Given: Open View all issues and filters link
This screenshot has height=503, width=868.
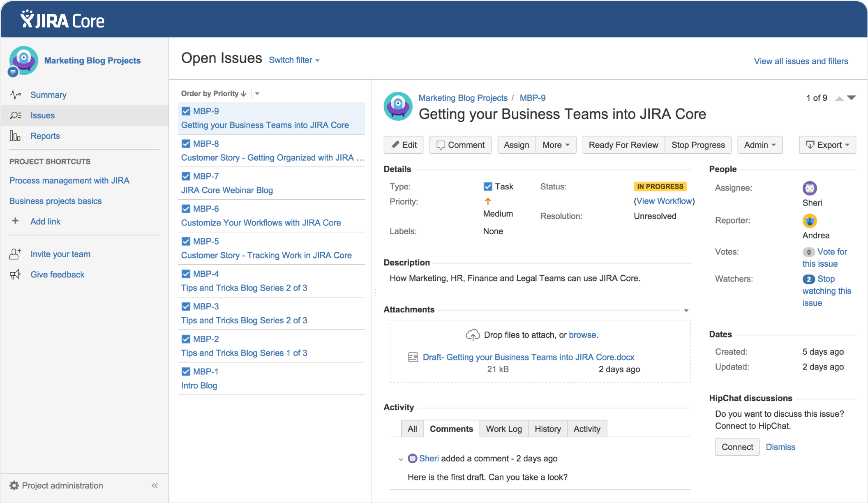Looking at the screenshot, I should (x=801, y=61).
